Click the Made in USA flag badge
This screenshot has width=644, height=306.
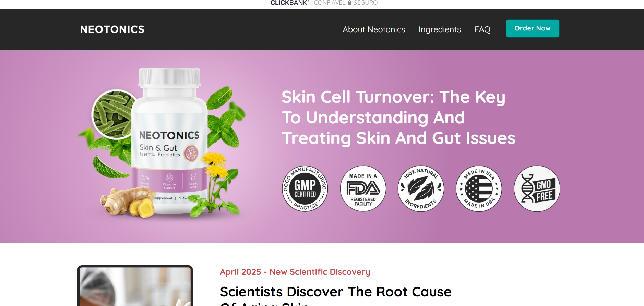(x=479, y=188)
